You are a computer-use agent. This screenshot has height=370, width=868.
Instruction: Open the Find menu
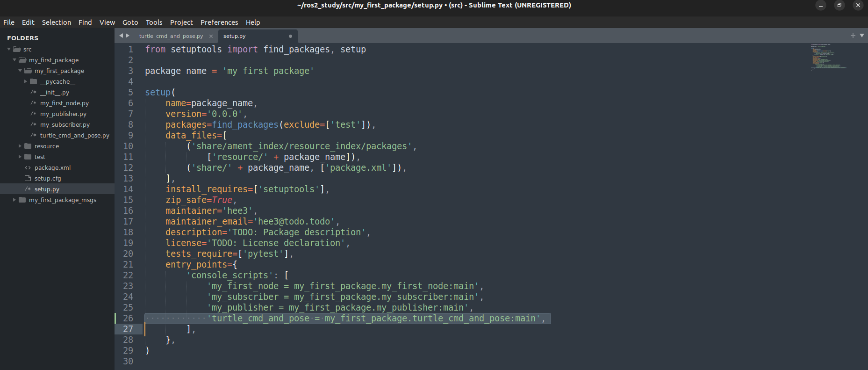[85, 22]
